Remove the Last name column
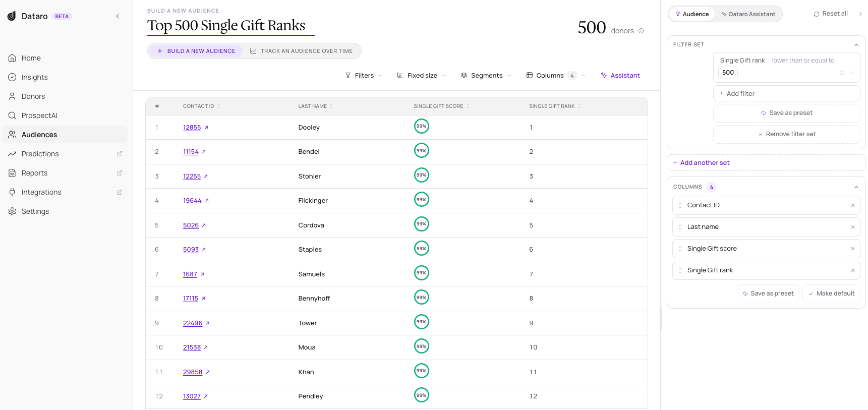Viewport: 868px width, 410px height. click(x=853, y=227)
